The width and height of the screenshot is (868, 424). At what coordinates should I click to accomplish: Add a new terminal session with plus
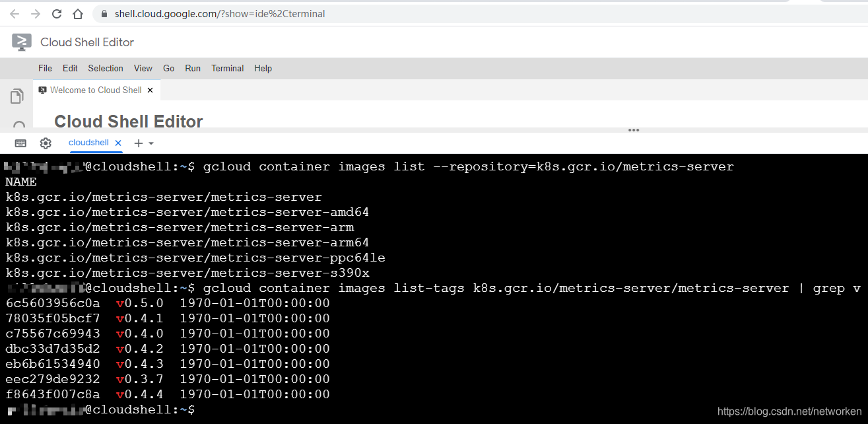(138, 143)
